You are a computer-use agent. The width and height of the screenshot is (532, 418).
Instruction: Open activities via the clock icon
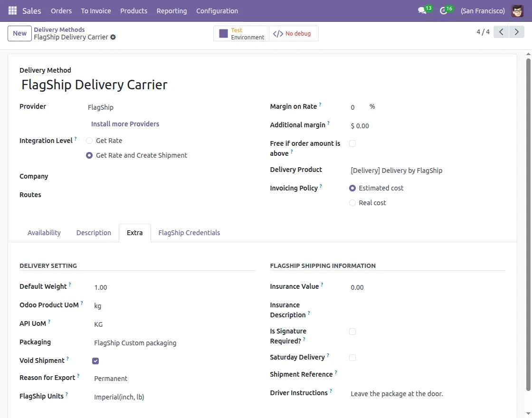click(444, 10)
